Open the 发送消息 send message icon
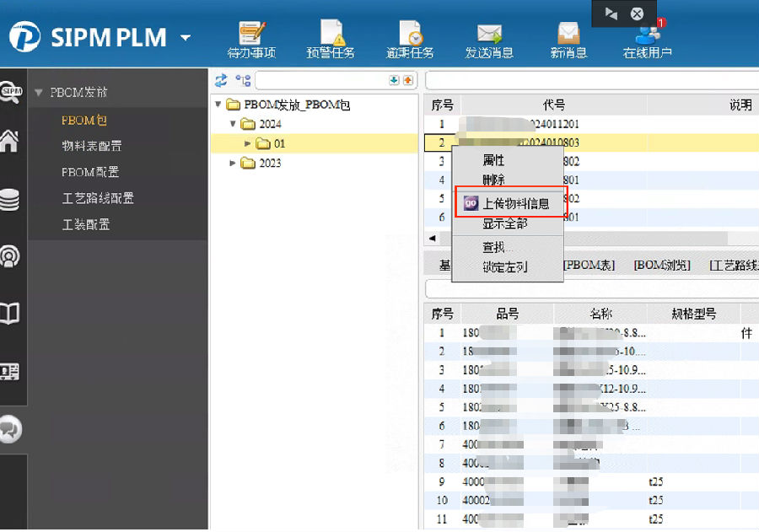Image resolution: width=759 pixels, height=532 pixels. (x=489, y=35)
